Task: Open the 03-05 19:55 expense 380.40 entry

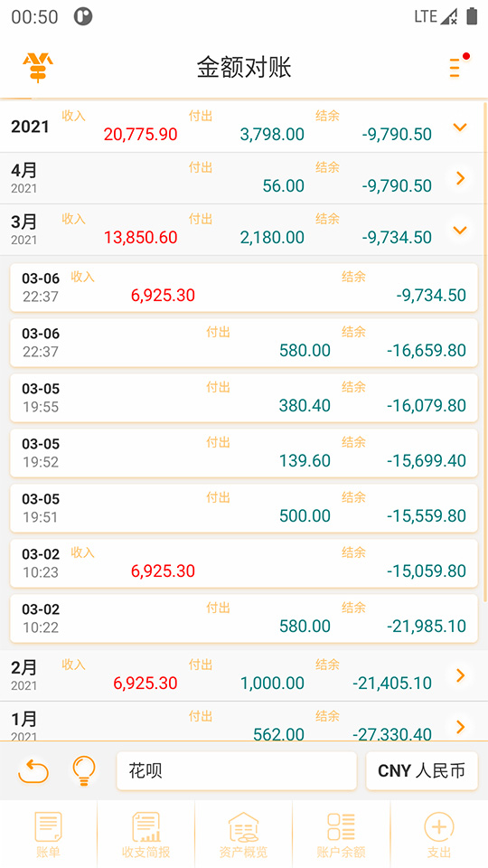Action: 244,398
